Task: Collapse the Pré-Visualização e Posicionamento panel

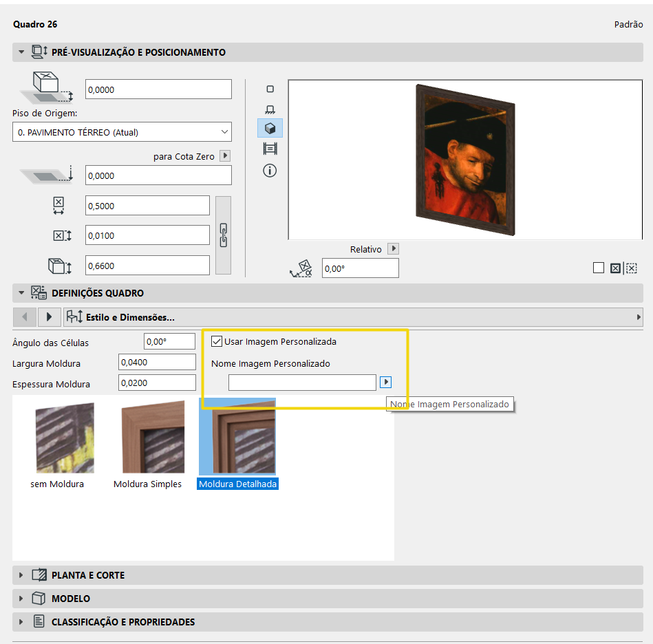Action: [x=21, y=52]
